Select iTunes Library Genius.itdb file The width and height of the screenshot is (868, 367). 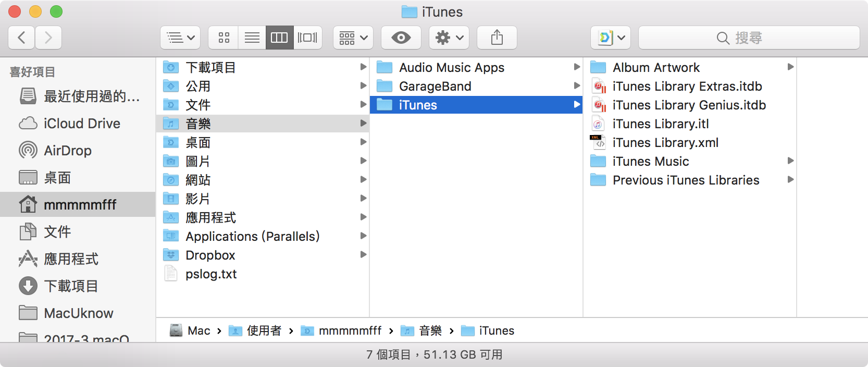point(690,105)
